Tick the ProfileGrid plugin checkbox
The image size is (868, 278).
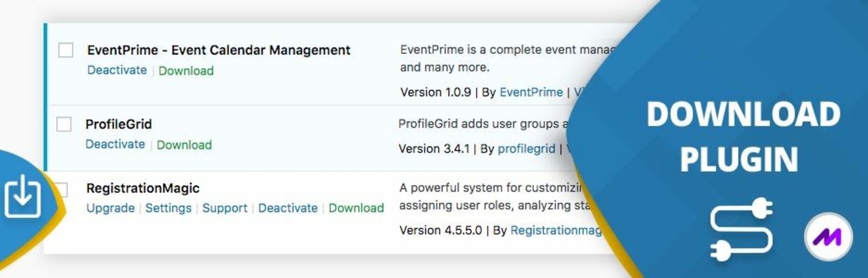[64, 124]
